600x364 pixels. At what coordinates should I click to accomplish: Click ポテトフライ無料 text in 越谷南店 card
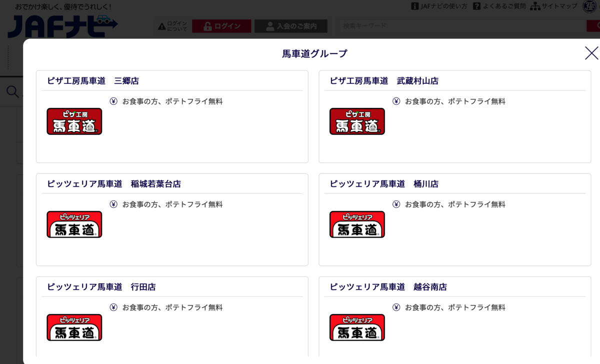(x=476, y=308)
